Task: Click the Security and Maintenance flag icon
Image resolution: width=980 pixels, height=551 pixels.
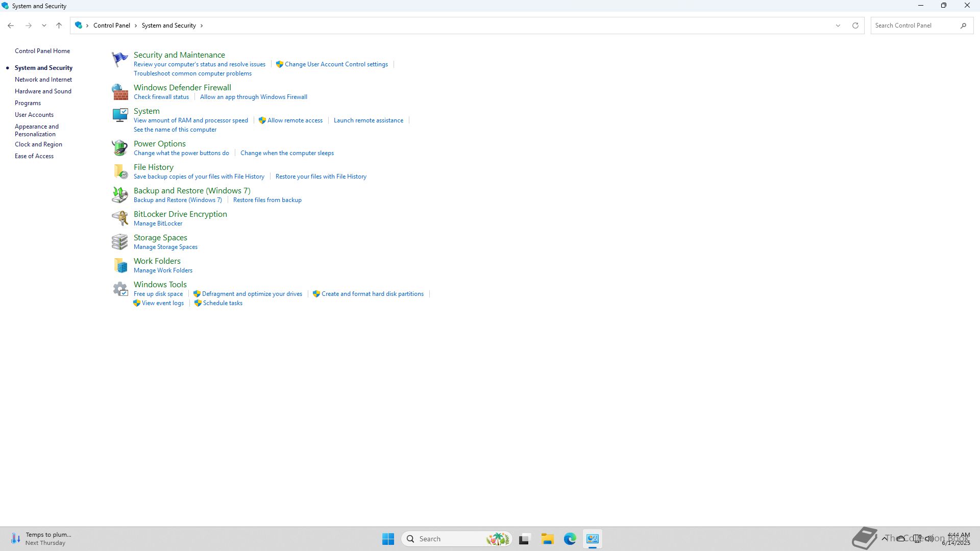Action: pyautogui.click(x=119, y=59)
